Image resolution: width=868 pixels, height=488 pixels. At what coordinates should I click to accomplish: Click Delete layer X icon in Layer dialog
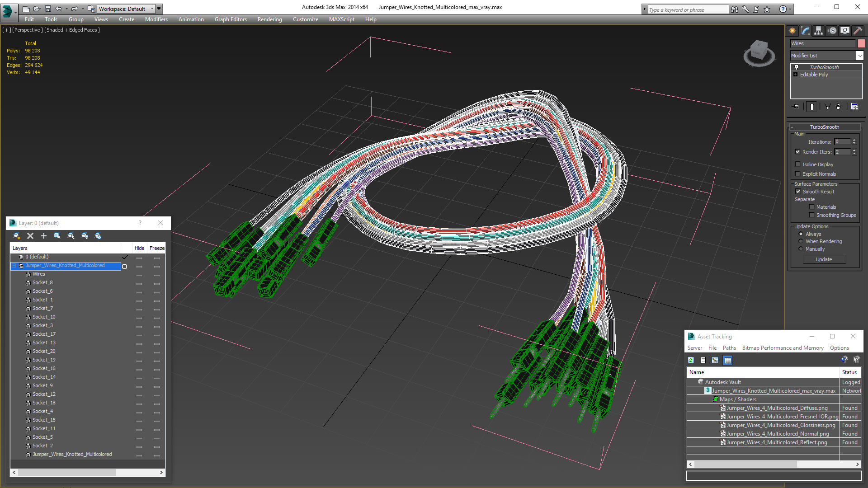pyautogui.click(x=30, y=236)
